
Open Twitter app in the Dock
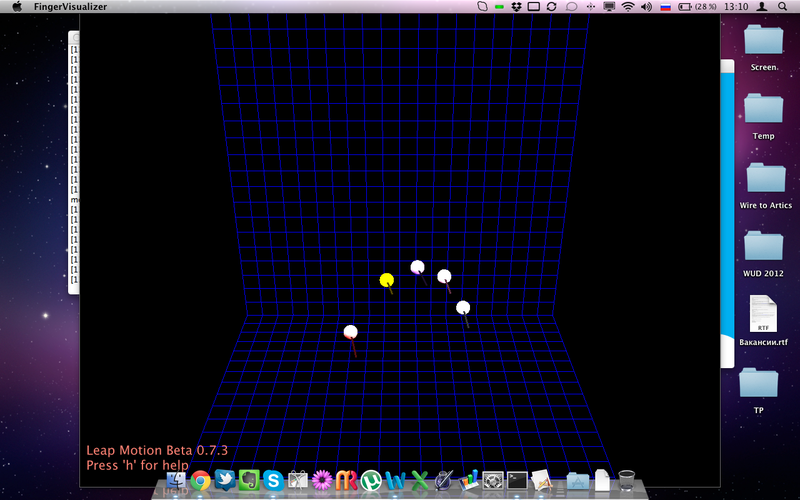[225, 481]
